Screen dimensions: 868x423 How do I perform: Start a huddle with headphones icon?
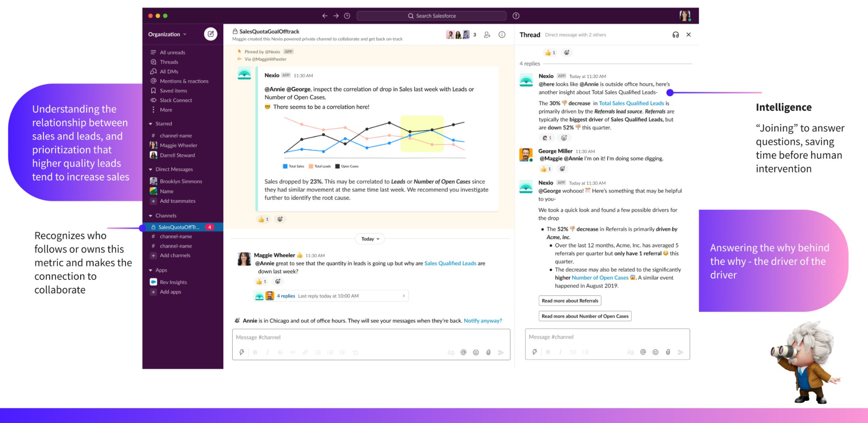coord(675,35)
